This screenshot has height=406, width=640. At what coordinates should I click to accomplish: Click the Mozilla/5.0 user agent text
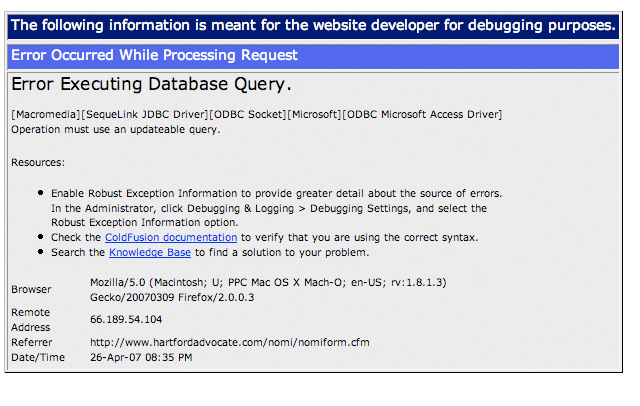pos(268,282)
